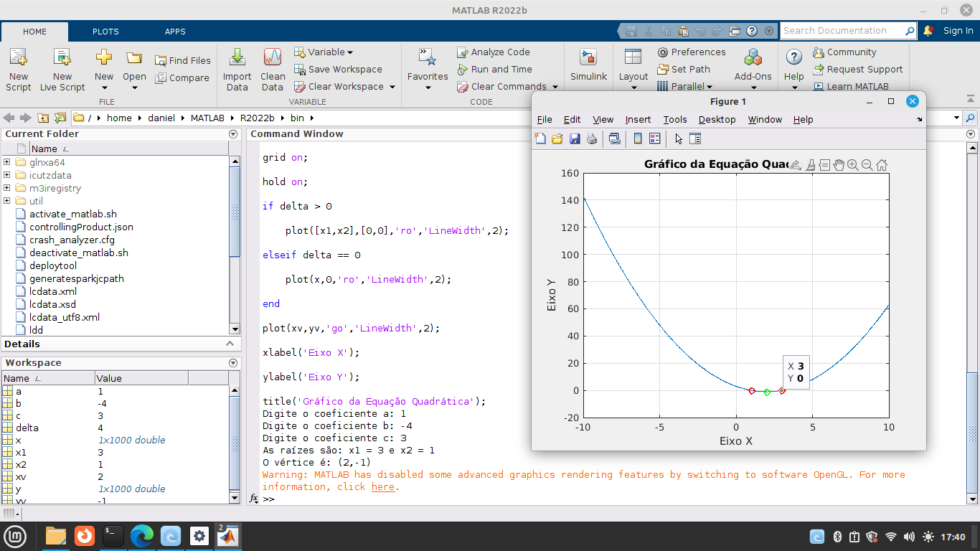Click the Find Files button
This screenshot has width=980, height=551.
182,60
